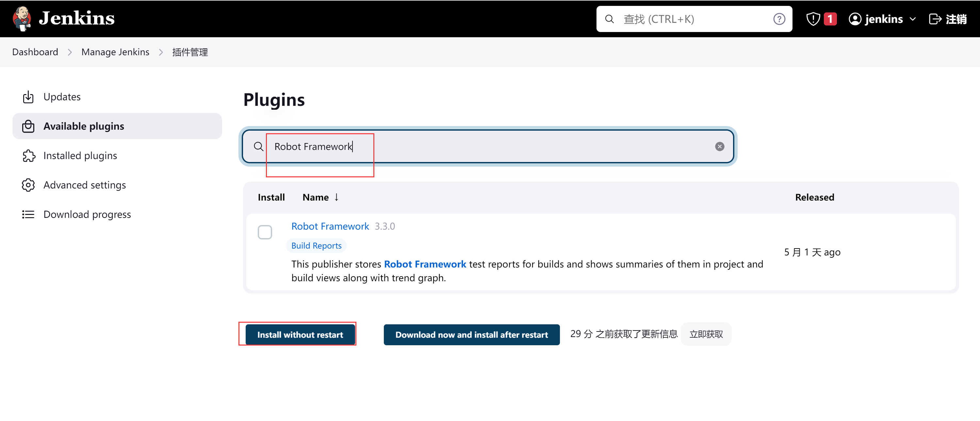Screen dimensions: 980x421
Task: Click Download now and install after restart
Action: point(471,335)
